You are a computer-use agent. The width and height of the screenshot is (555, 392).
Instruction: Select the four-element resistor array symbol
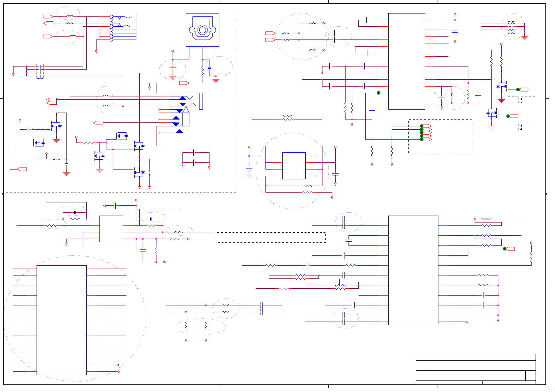[511, 28]
